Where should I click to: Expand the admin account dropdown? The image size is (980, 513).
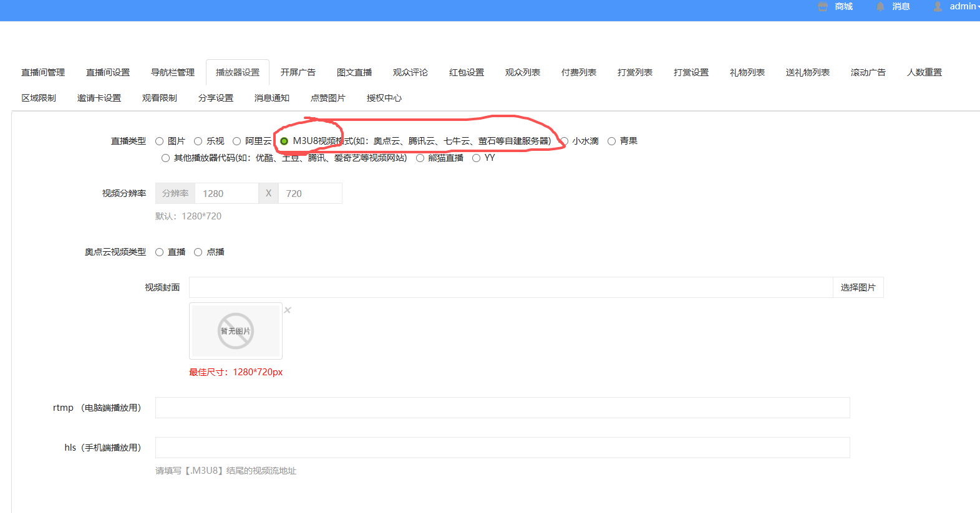[x=964, y=7]
